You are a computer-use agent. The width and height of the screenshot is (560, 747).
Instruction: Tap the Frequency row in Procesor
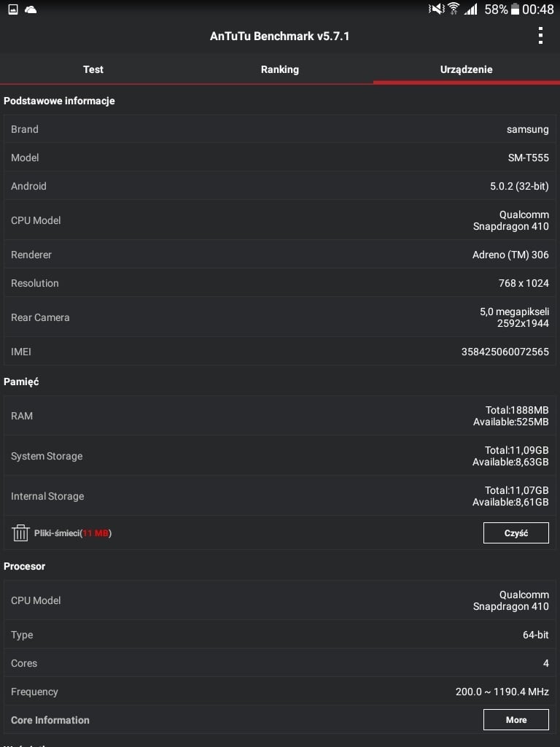280,692
